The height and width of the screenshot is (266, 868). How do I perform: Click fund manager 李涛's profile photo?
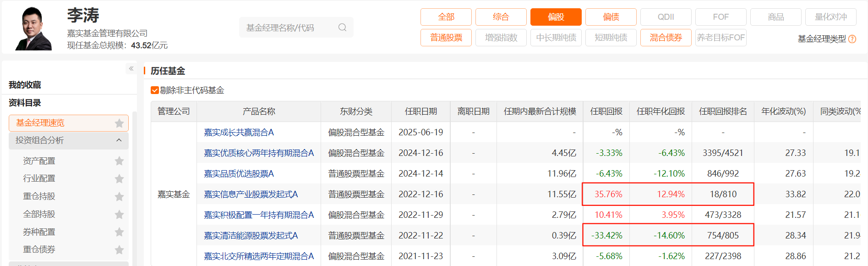[x=33, y=28]
